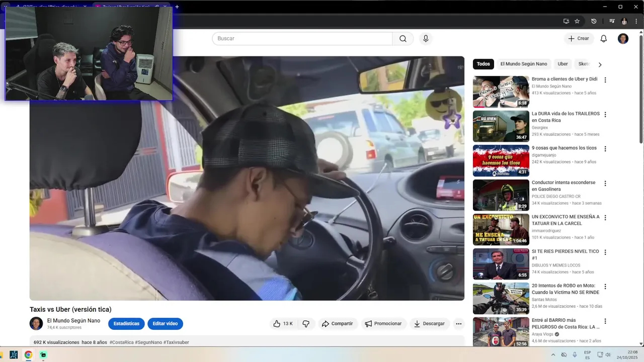Click the Editar vídeo button
The image size is (644, 362).
(x=165, y=324)
